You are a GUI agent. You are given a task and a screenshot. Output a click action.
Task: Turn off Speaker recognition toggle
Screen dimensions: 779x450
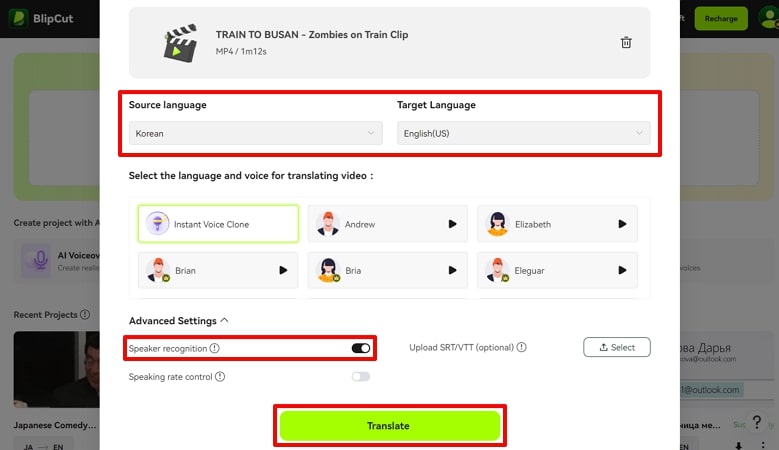tap(360, 348)
